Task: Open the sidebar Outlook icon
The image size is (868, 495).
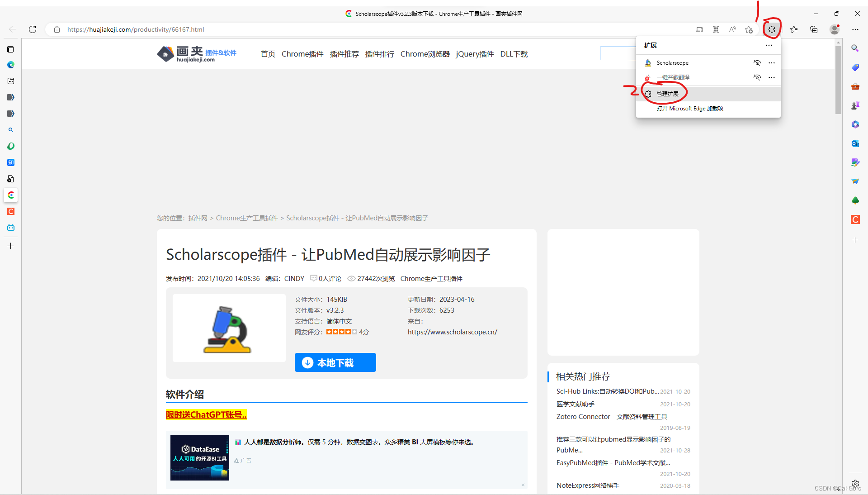Action: coord(855,143)
